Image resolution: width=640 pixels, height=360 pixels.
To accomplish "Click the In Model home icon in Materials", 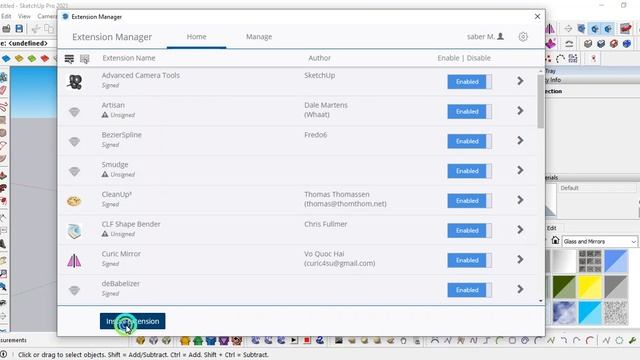I will (555, 240).
